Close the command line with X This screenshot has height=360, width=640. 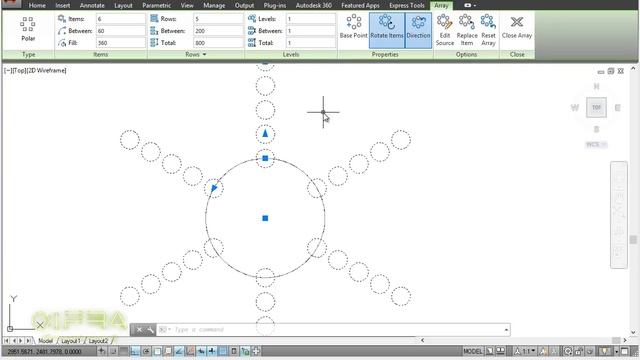[139, 329]
